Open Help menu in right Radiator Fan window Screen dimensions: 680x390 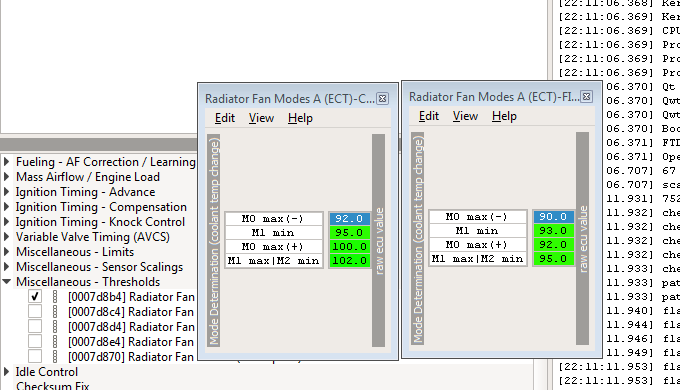pos(504,116)
